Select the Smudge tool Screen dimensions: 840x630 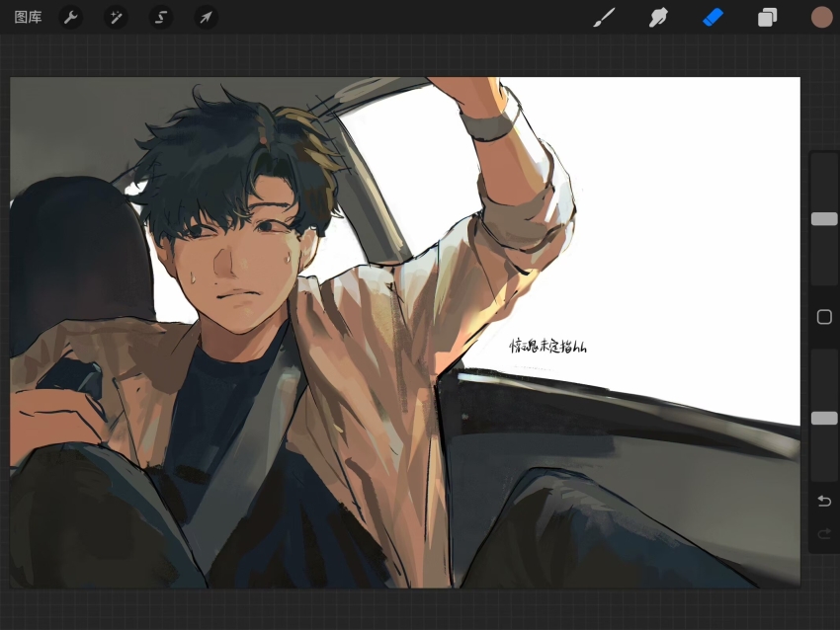[x=658, y=18]
